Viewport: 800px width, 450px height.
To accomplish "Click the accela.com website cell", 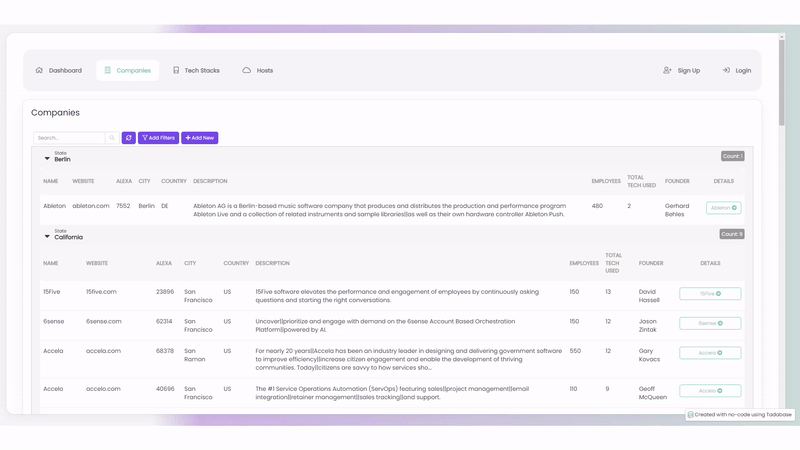I will point(103,351).
